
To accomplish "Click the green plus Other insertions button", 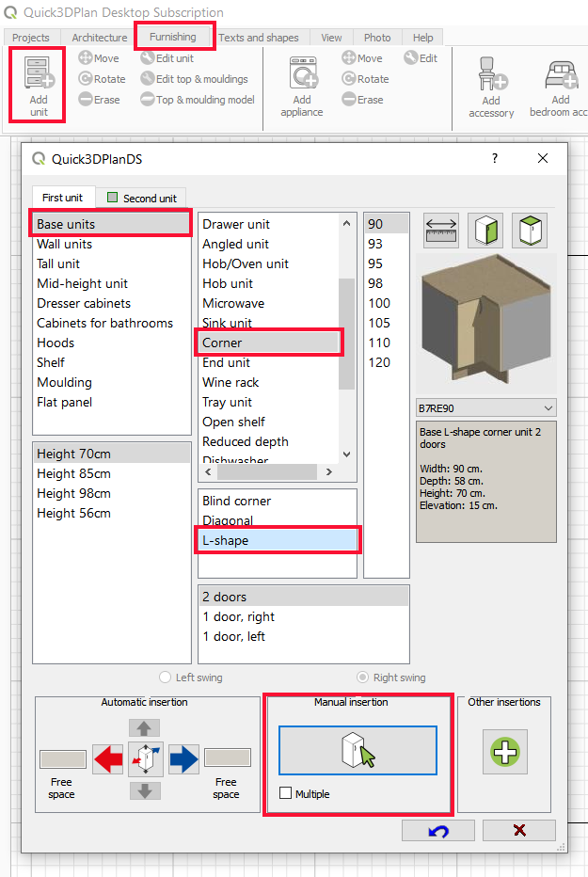I will click(504, 752).
